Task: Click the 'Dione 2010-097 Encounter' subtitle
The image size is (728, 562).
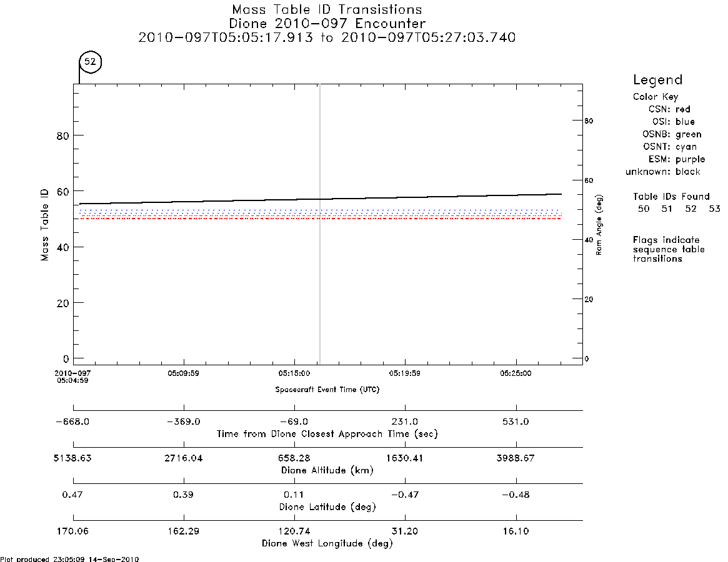Action: point(327,24)
